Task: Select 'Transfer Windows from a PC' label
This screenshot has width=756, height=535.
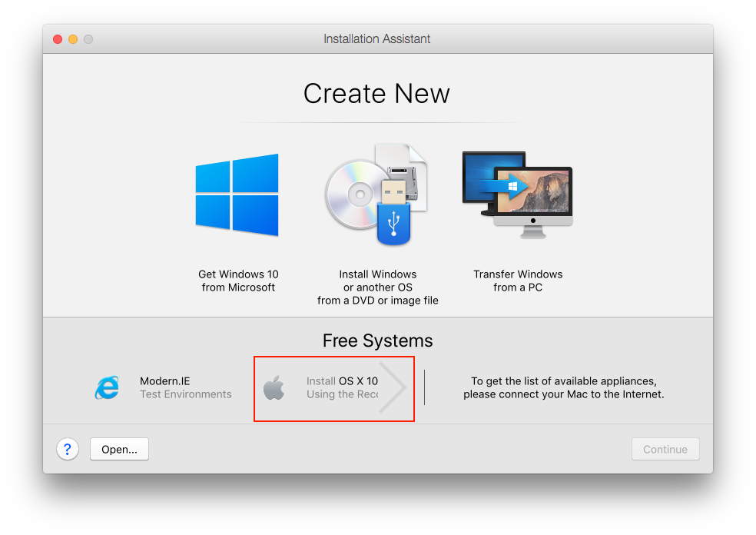Action: click(518, 281)
